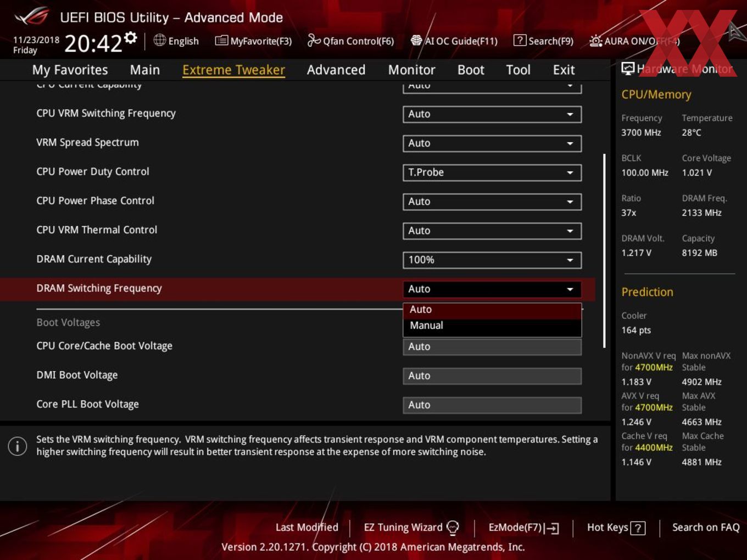Open CPU Power Duty Control dropdown
This screenshot has height=560, width=747.
click(x=492, y=172)
